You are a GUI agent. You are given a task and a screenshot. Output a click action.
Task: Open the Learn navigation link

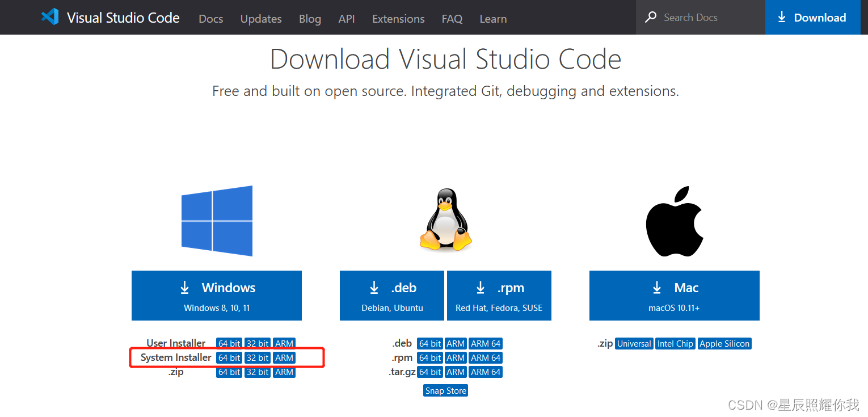(493, 19)
